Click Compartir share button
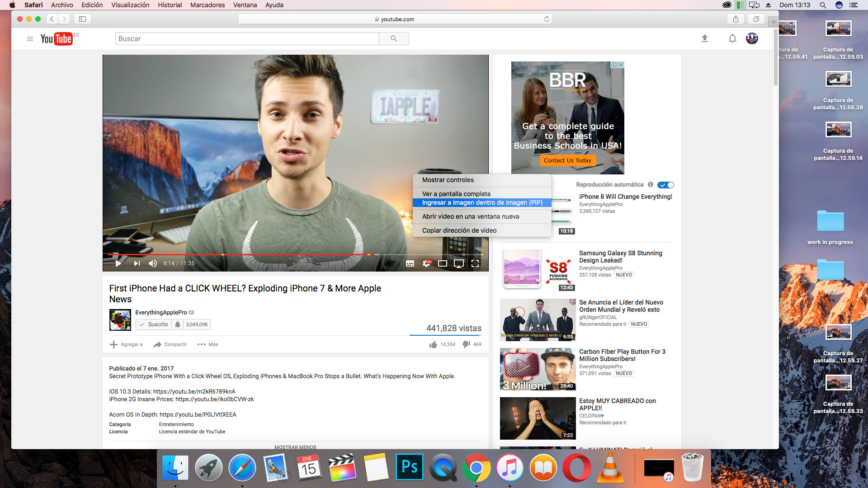This screenshot has width=868, height=488. click(x=170, y=344)
